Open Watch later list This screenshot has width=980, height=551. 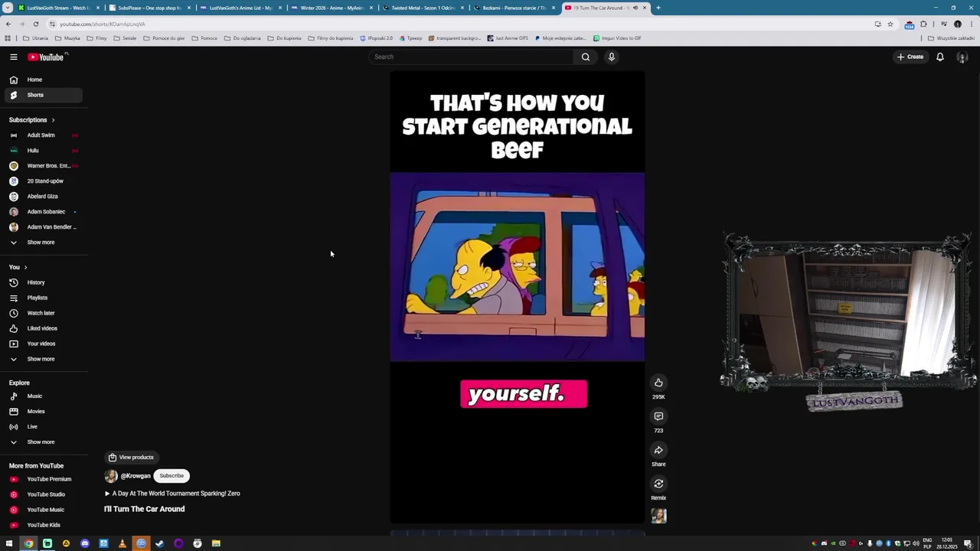coord(44,313)
